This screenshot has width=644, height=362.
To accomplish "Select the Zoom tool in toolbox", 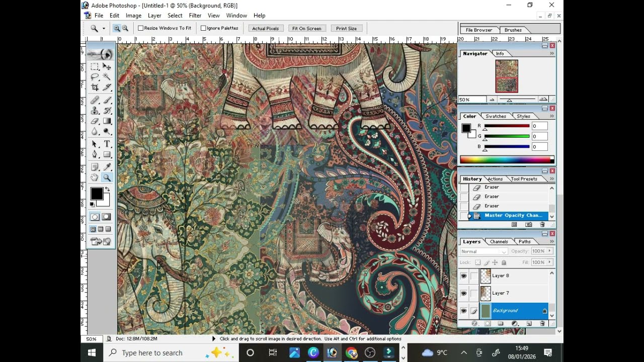I will [x=107, y=177].
